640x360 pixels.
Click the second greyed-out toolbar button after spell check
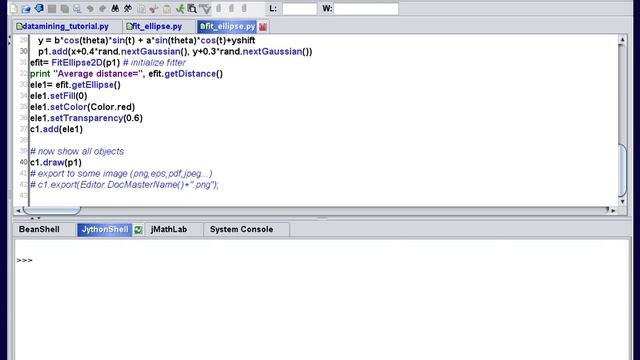click(x=231, y=8)
